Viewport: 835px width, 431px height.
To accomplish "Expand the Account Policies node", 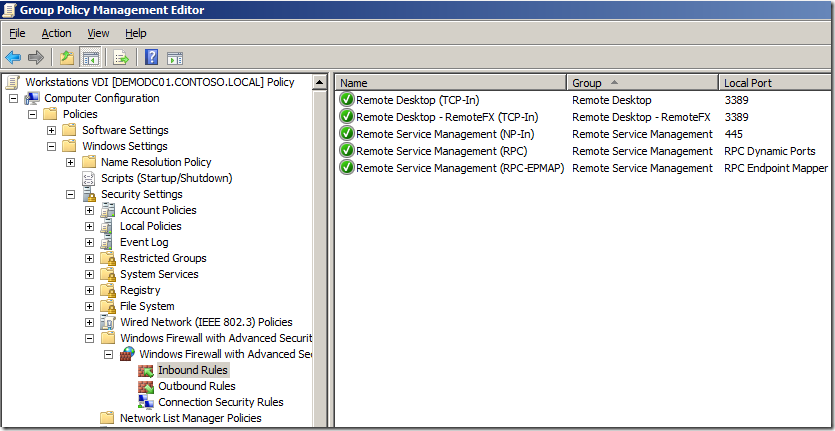I will point(90,210).
